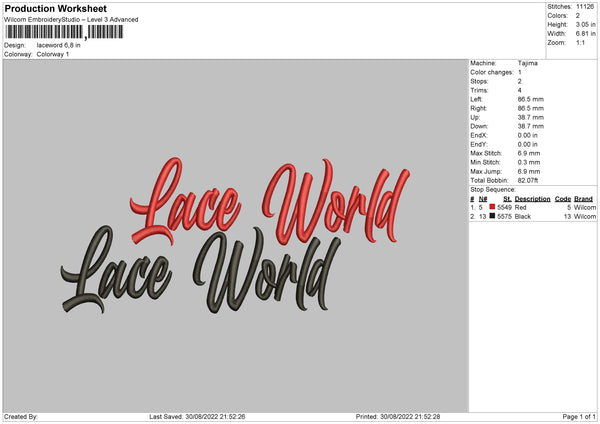This screenshot has width=600, height=424.
Task: Click the 'Color changes' row
Action: click(496, 72)
